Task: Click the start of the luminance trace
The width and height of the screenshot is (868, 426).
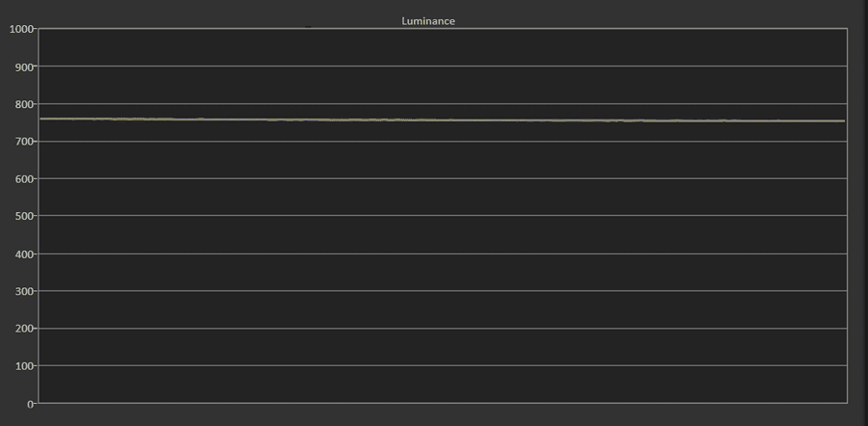Action: pyautogui.click(x=41, y=119)
